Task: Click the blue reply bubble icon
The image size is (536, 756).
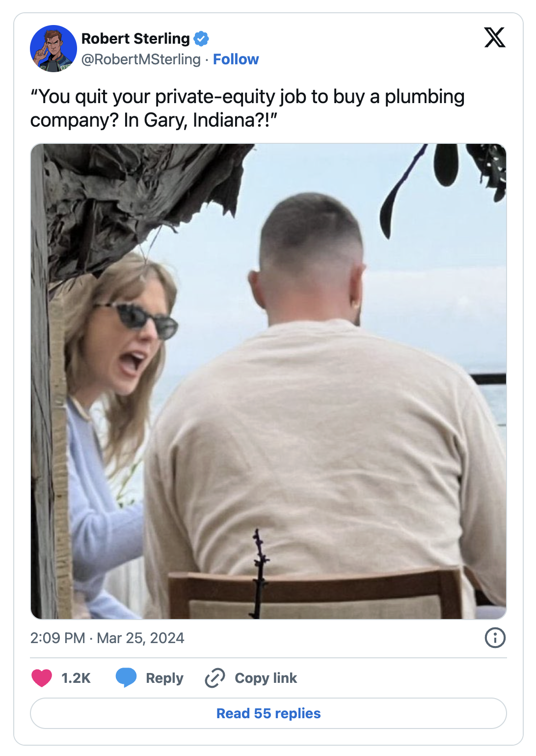Action: (126, 677)
